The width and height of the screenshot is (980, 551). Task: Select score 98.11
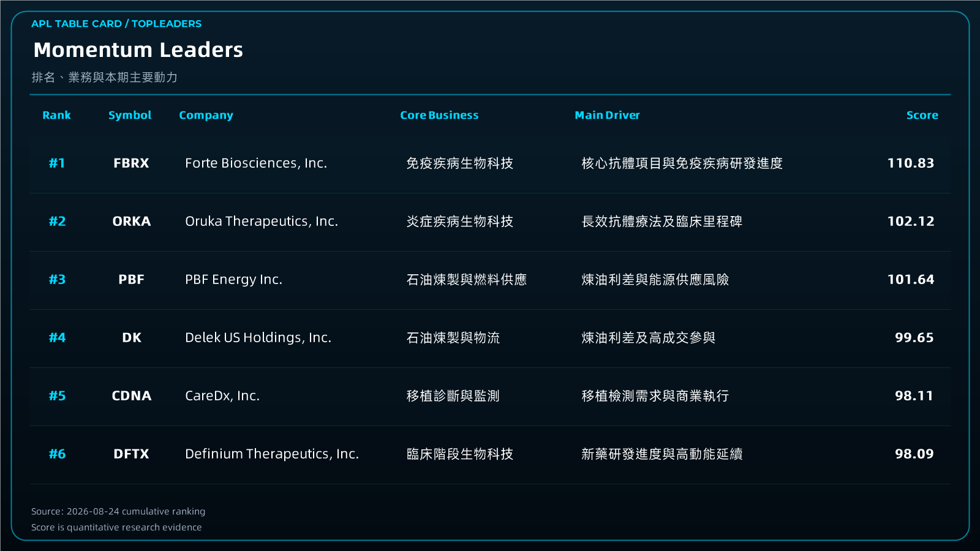tap(914, 395)
